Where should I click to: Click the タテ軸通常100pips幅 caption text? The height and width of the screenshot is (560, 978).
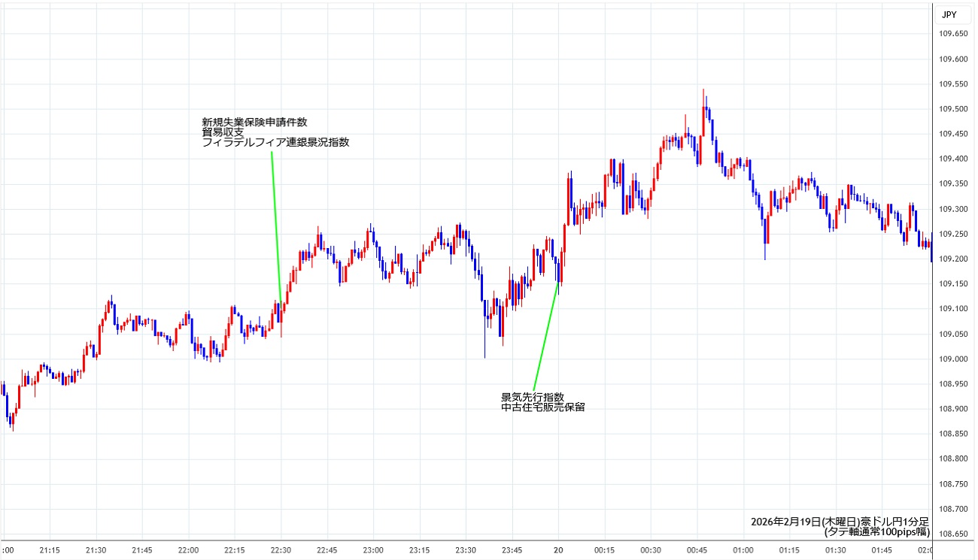click(x=877, y=531)
